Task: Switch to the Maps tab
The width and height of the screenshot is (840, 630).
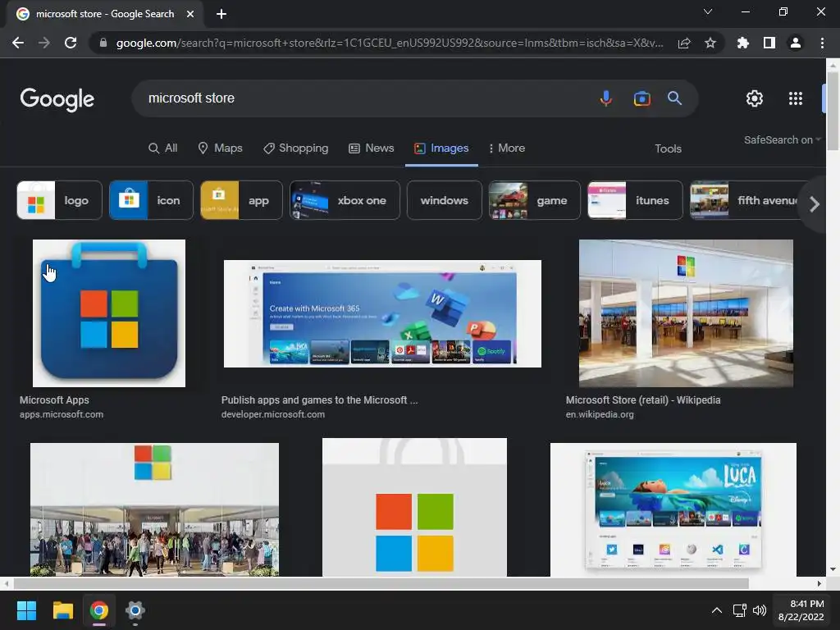Action: (x=220, y=148)
